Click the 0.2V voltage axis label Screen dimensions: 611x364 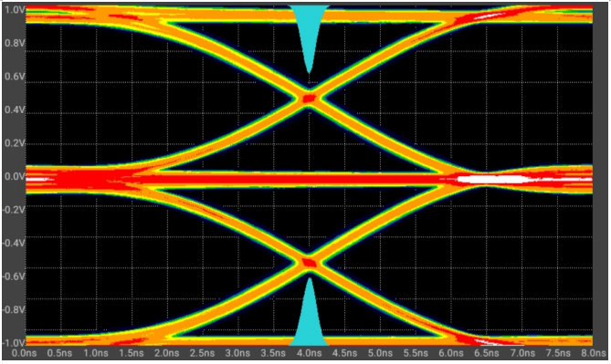click(15, 143)
